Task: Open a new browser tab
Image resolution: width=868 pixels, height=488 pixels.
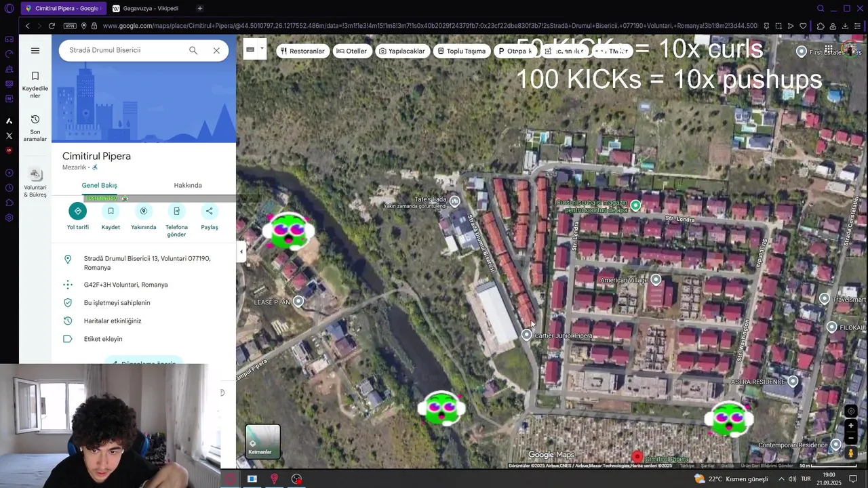Action: pos(200,8)
